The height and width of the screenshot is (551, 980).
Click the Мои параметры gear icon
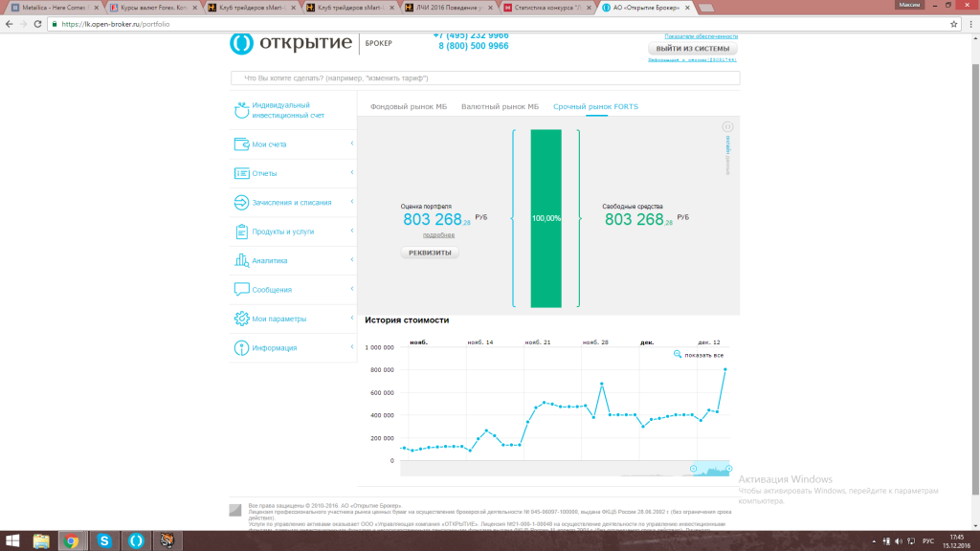[x=241, y=319]
